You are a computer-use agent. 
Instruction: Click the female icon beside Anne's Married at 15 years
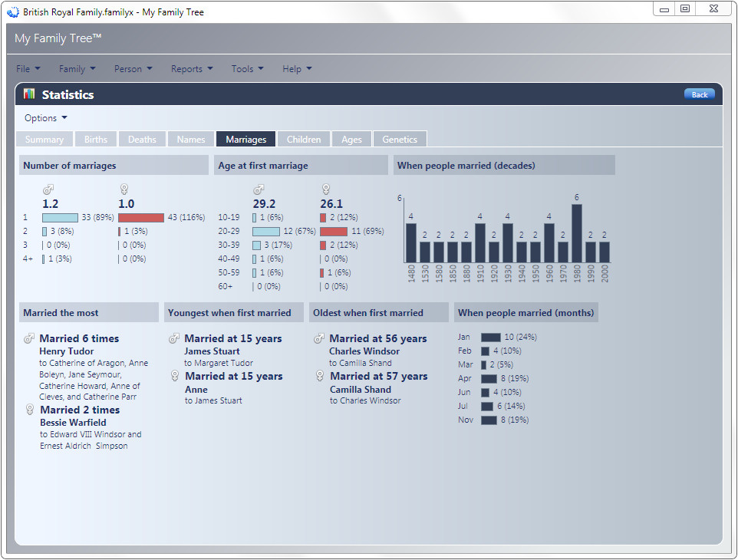175,376
